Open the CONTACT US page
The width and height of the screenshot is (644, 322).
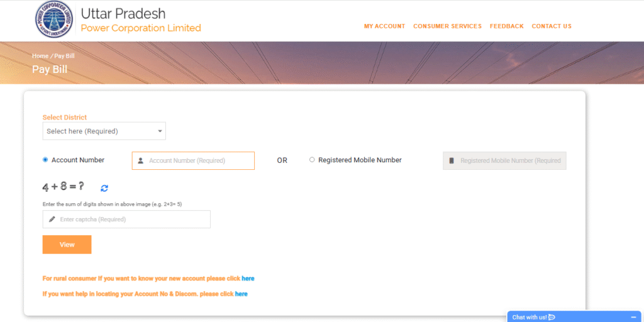pyautogui.click(x=551, y=26)
